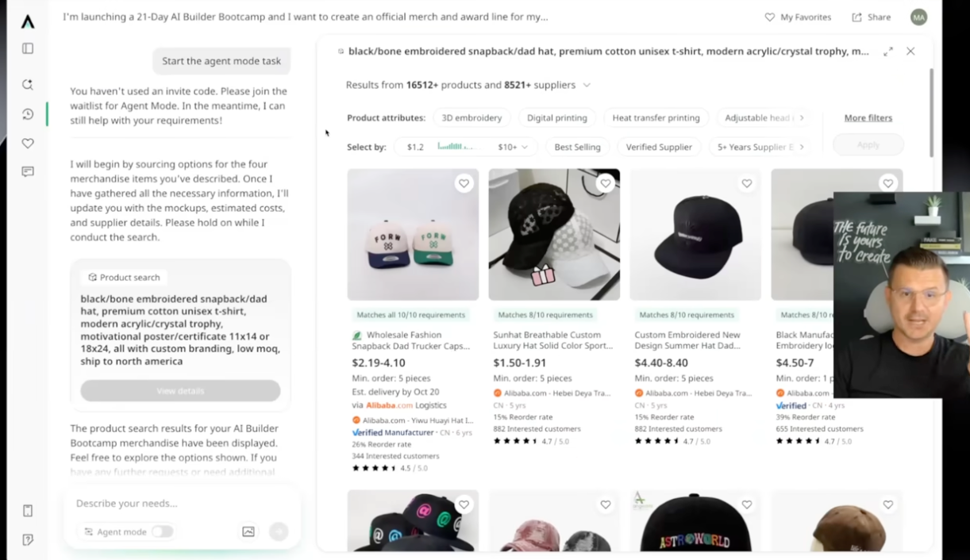This screenshot has width=970, height=560.
Task: Open chat history via the clock icon
Action: (x=27, y=113)
